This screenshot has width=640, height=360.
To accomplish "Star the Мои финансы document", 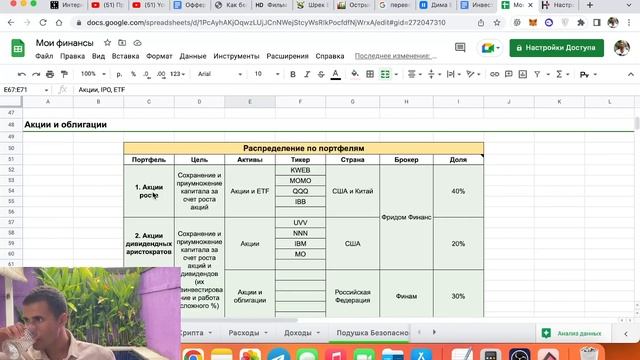I will pos(107,42).
